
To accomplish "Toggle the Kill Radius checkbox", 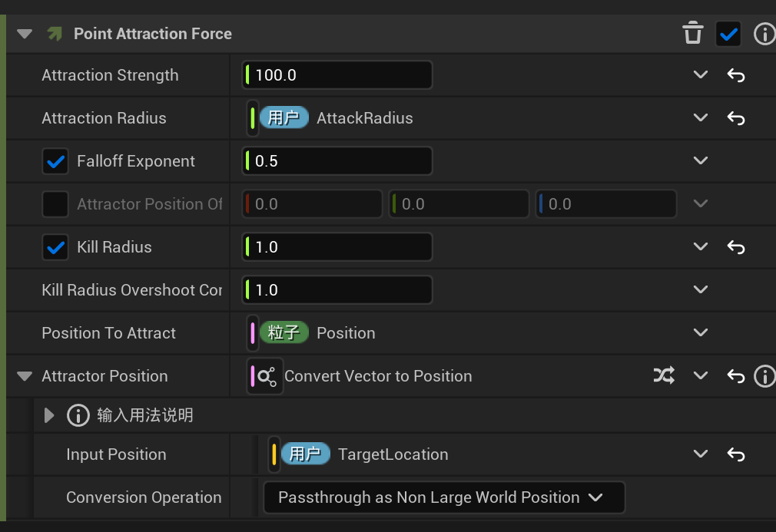I will coord(55,247).
